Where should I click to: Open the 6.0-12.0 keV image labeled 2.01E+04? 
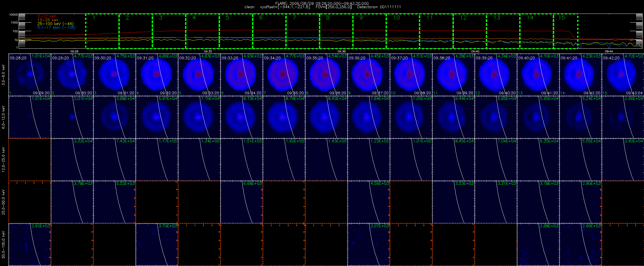(72, 117)
